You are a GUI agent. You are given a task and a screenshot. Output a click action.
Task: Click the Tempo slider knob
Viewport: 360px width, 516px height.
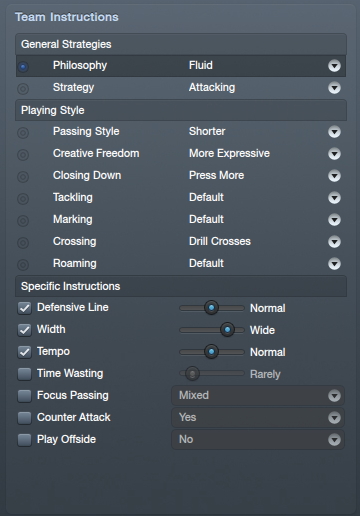pyautogui.click(x=211, y=352)
